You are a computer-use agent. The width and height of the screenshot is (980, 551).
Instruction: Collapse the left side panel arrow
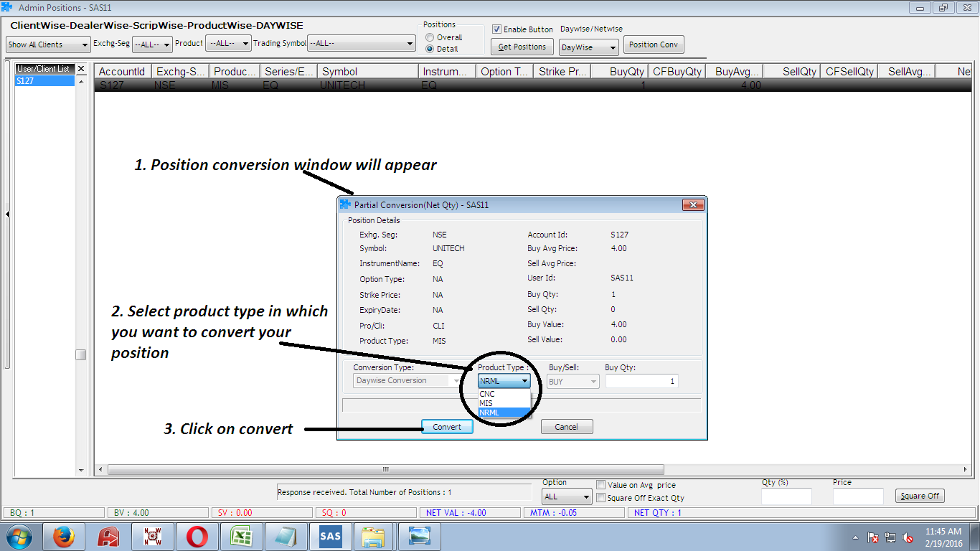(x=7, y=214)
